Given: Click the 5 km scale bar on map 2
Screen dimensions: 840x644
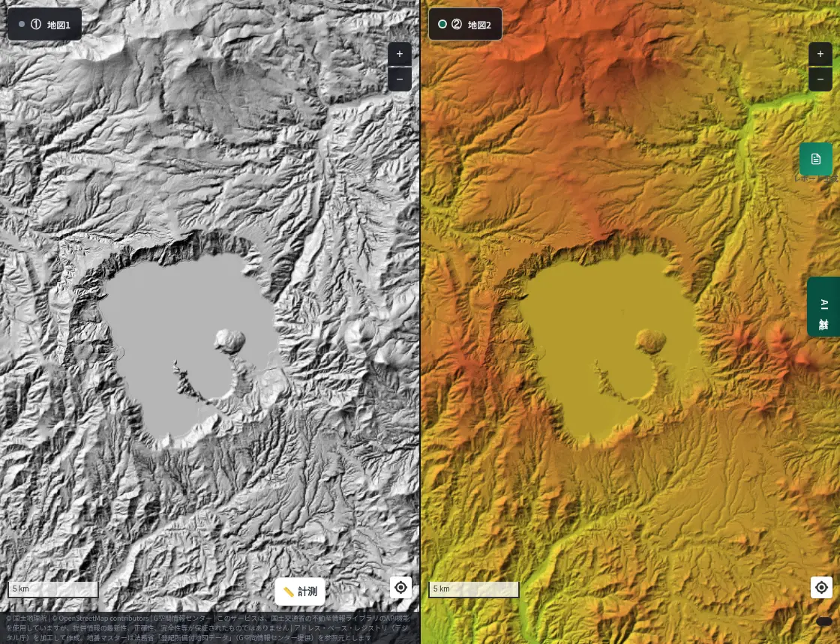Looking at the screenshot, I should 473,589.
